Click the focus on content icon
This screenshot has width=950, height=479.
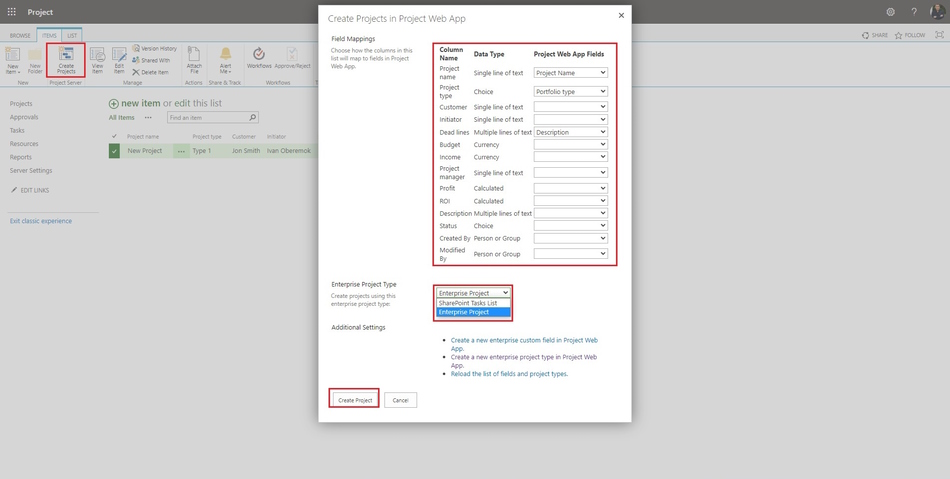(x=940, y=35)
